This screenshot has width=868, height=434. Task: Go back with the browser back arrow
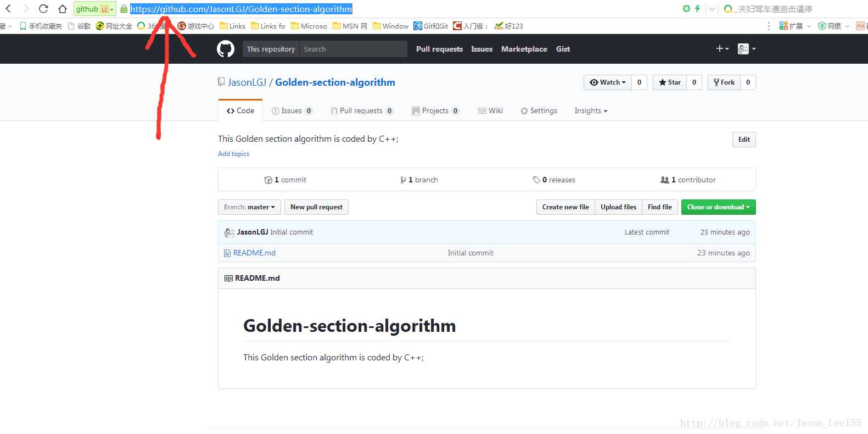click(x=8, y=9)
